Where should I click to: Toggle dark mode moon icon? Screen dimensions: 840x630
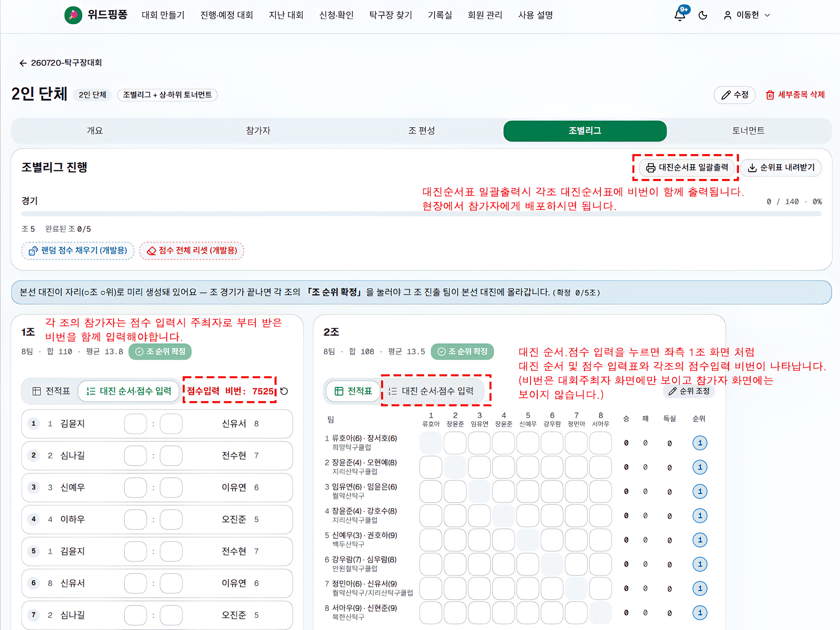(703, 15)
